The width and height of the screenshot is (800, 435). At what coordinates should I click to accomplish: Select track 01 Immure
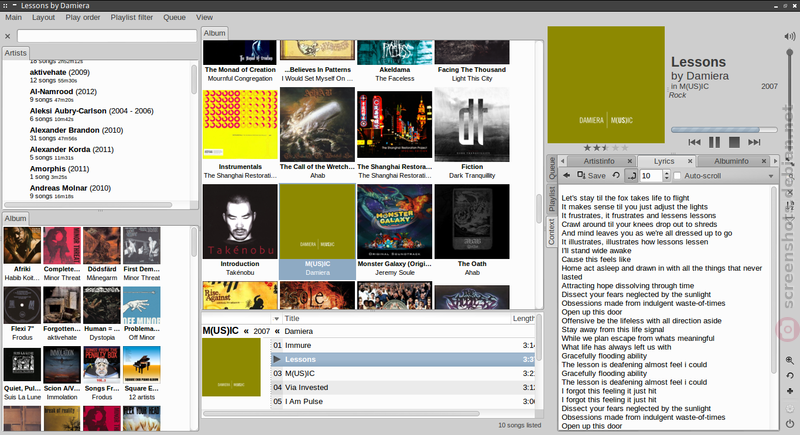click(403, 345)
